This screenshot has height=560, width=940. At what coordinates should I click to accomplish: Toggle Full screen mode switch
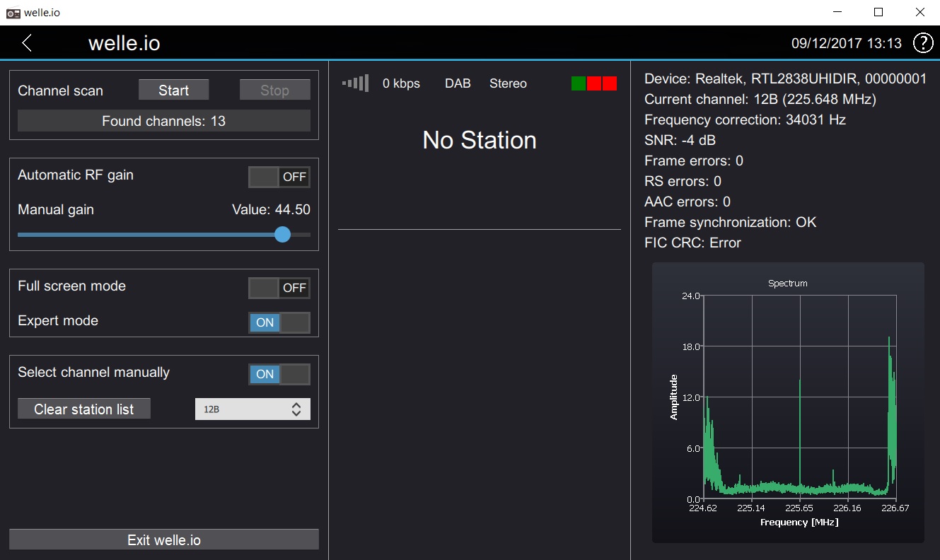pos(279,288)
